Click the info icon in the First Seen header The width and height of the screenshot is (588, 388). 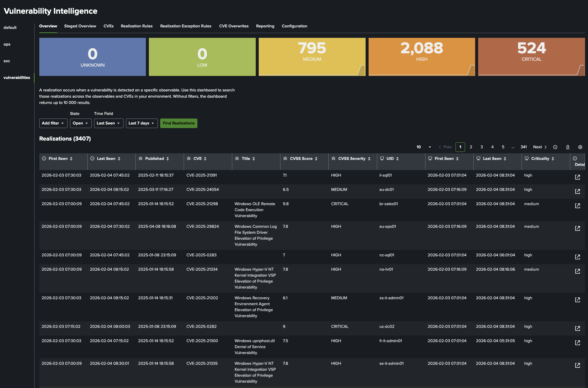tap(43, 158)
